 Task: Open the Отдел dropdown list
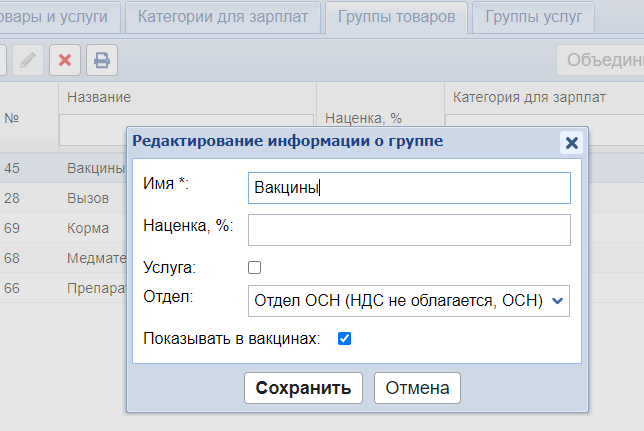[408, 300]
